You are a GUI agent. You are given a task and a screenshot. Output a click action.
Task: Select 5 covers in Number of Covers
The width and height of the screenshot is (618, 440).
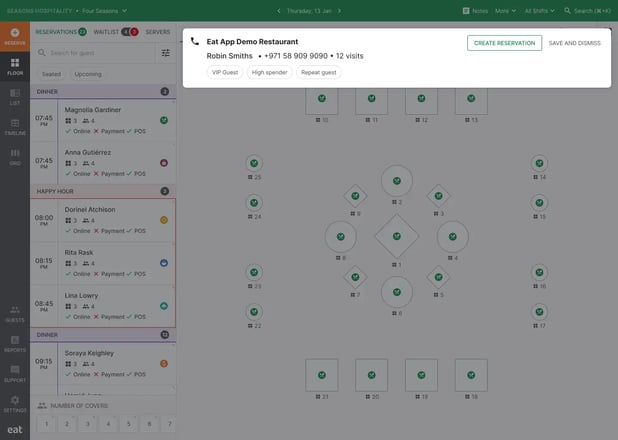128,424
